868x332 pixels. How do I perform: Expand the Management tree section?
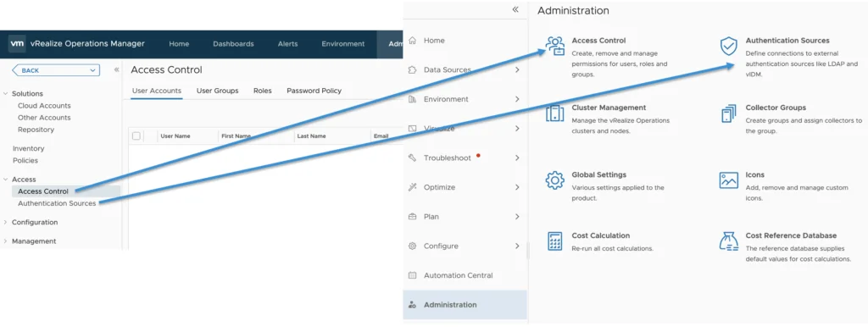point(6,241)
